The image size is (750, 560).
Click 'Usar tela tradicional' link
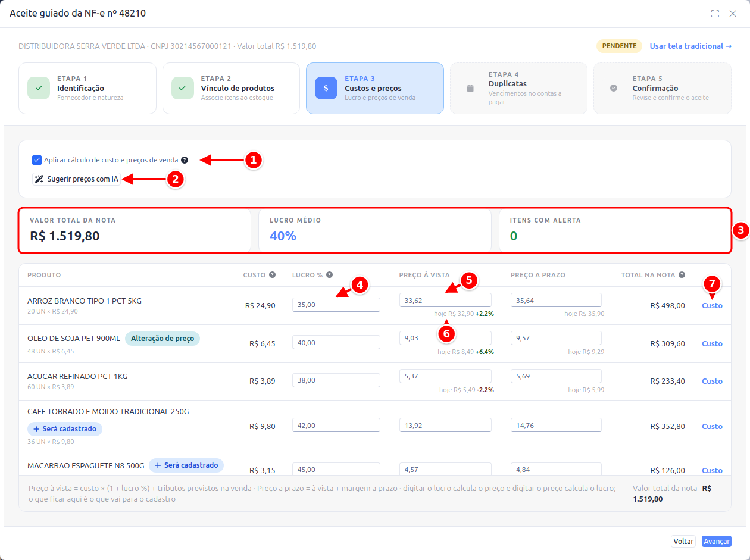pyautogui.click(x=690, y=46)
